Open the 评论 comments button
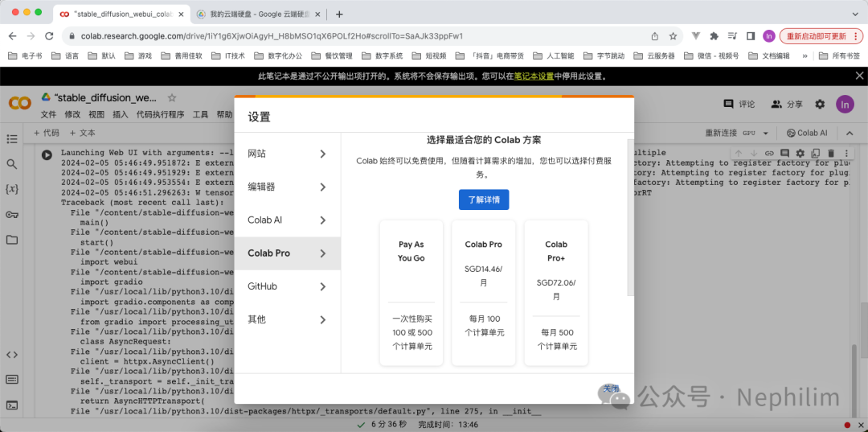The image size is (868, 432). point(739,104)
